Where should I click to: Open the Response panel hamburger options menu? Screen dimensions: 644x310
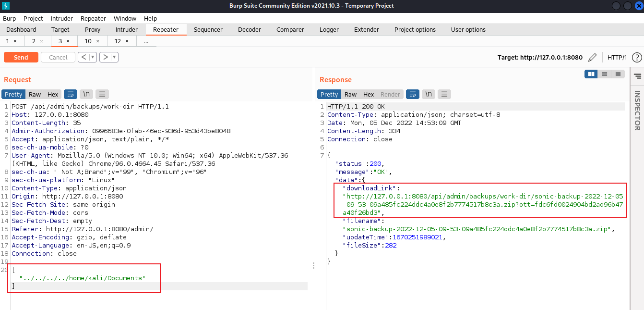point(444,94)
